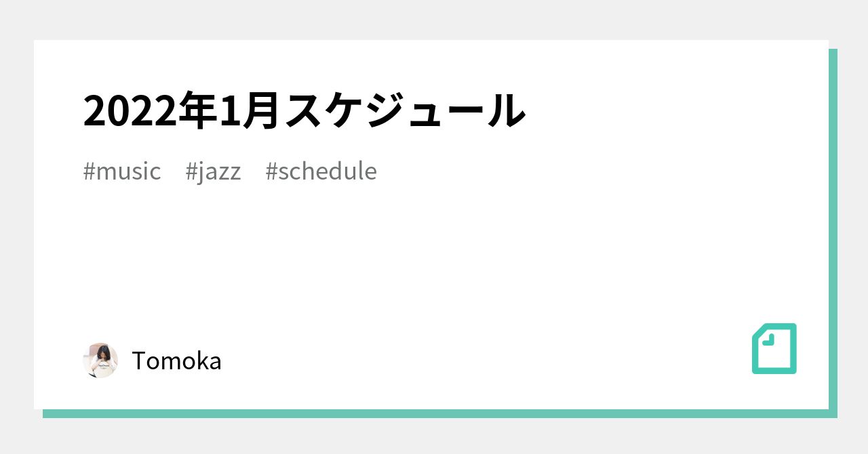Open the #jazz hashtag
This screenshot has height=454, width=868.
click(x=213, y=171)
